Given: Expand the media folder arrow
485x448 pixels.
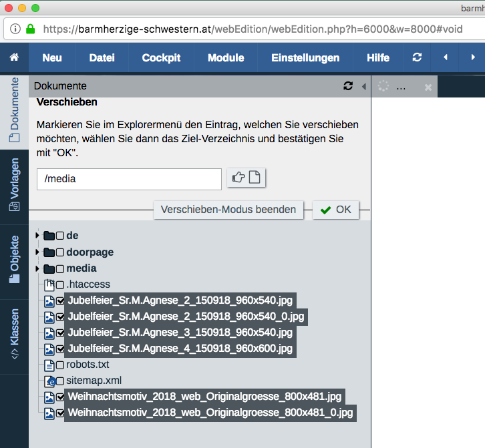Looking at the screenshot, I should pos(37,268).
